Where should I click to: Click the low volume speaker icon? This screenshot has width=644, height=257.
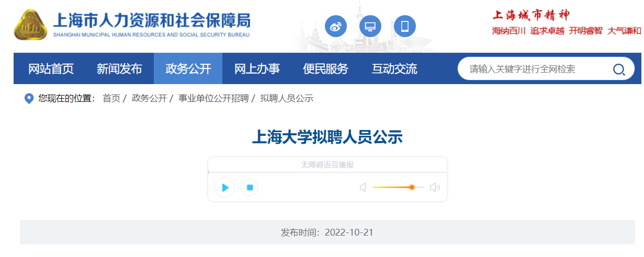point(363,187)
